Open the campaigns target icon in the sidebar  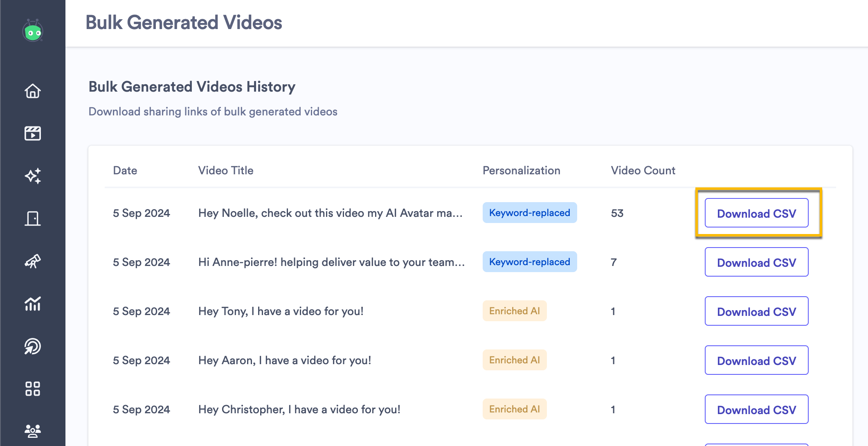pyautogui.click(x=33, y=347)
